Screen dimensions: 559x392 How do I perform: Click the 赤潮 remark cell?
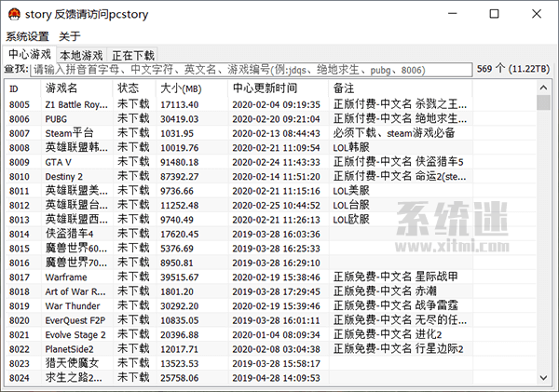pyautogui.click(x=385, y=291)
